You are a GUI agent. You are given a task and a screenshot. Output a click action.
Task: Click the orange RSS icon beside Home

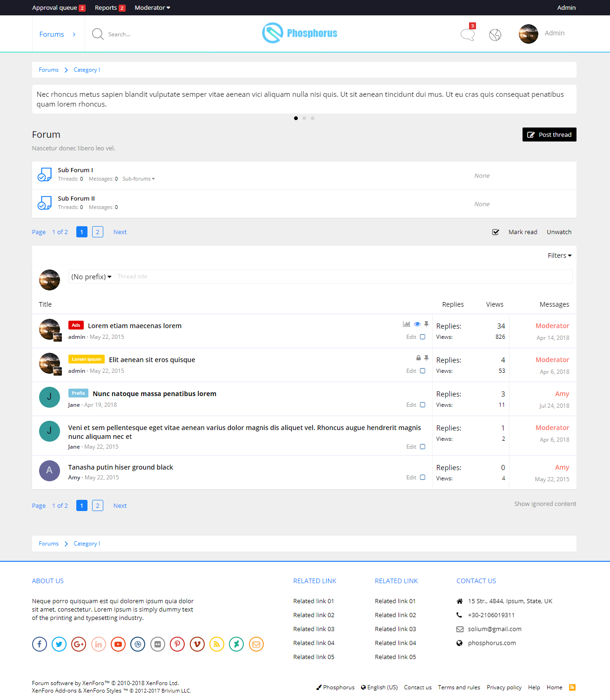(x=572, y=687)
